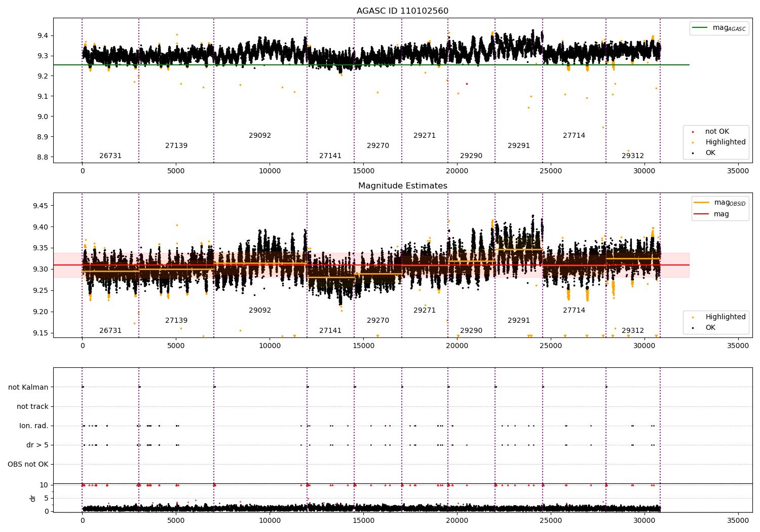Click OBSID label 29291 in top plot

tap(519, 146)
